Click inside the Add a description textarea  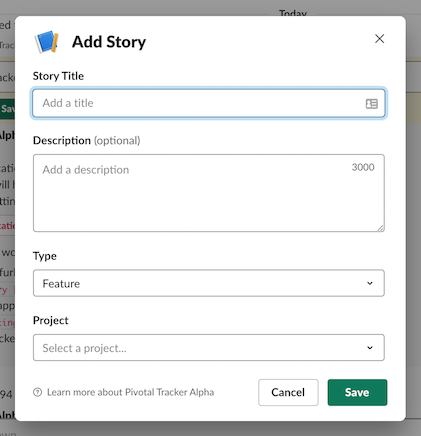click(209, 193)
